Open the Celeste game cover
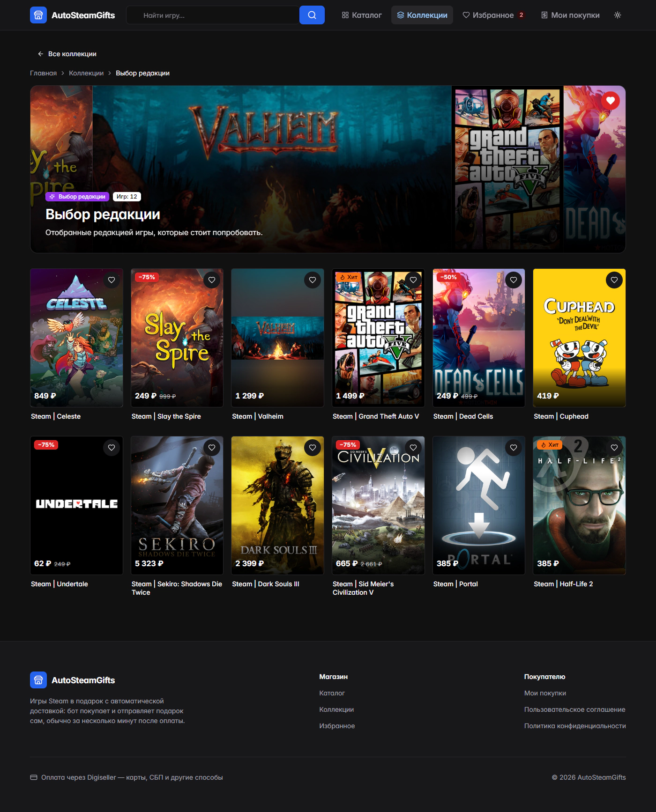Viewport: 656px width, 812px height. tap(76, 338)
